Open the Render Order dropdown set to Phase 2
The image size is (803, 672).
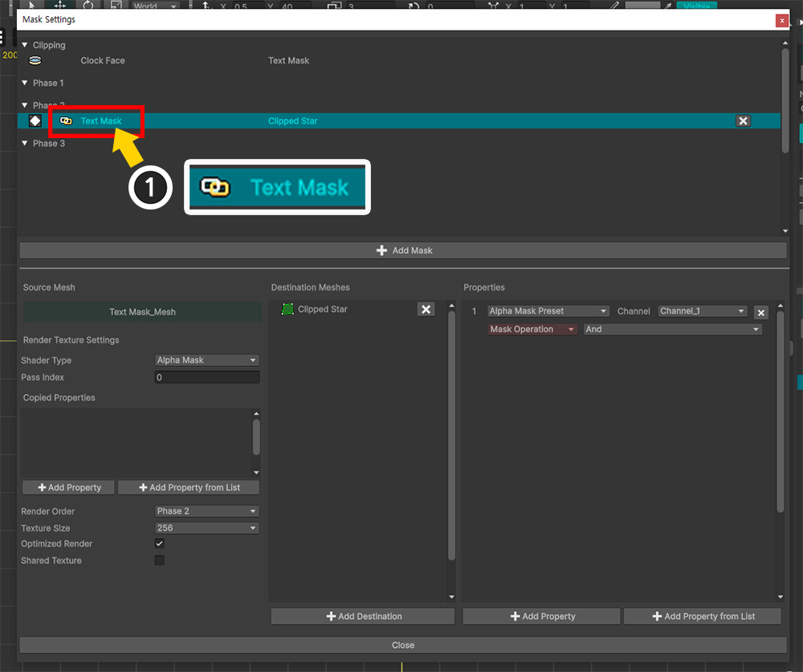coord(207,511)
